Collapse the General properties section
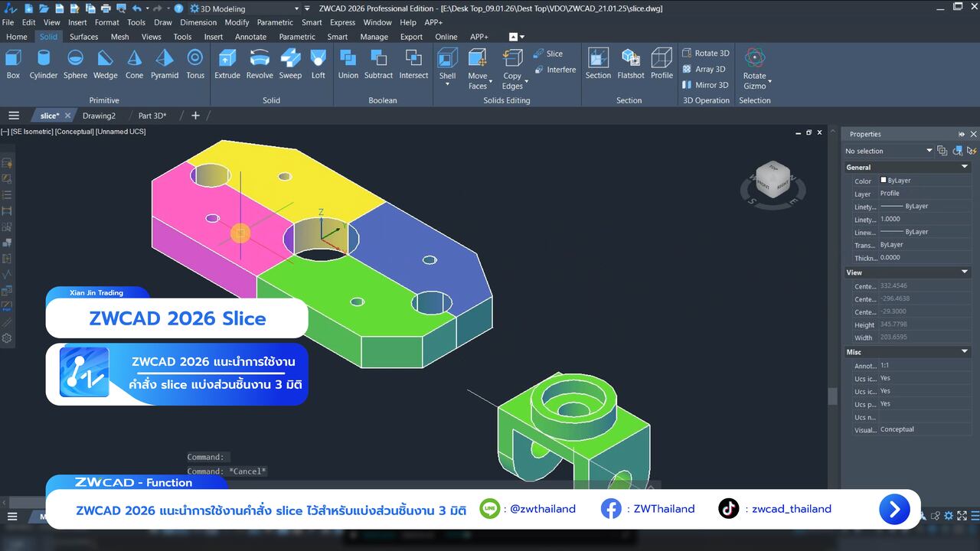Image resolution: width=980 pixels, height=551 pixels. coord(965,167)
